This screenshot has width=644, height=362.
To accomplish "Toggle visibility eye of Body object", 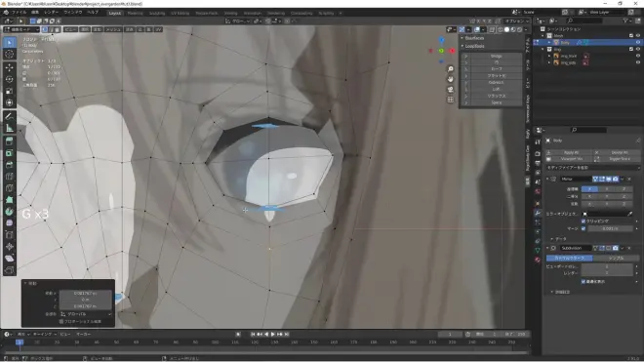I will [638, 42].
